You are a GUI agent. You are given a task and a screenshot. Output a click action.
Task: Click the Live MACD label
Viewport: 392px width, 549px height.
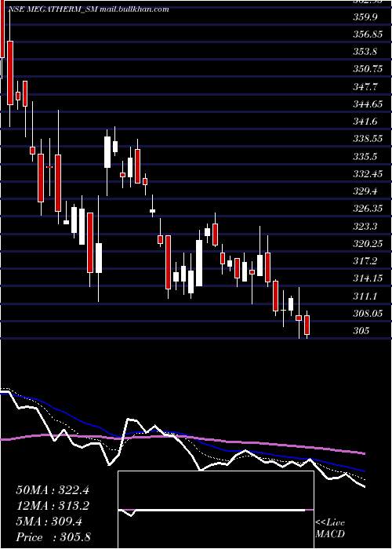point(330,528)
